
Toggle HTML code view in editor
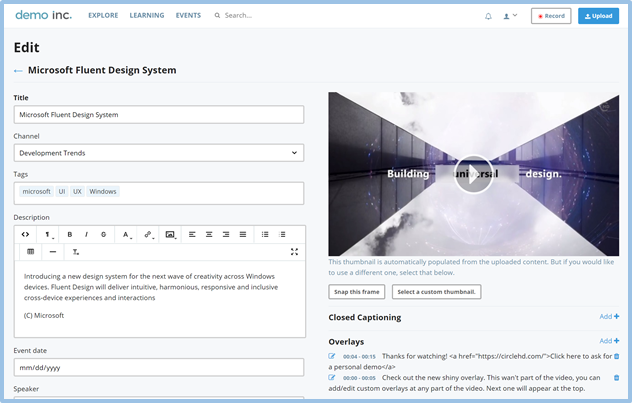pos(25,234)
